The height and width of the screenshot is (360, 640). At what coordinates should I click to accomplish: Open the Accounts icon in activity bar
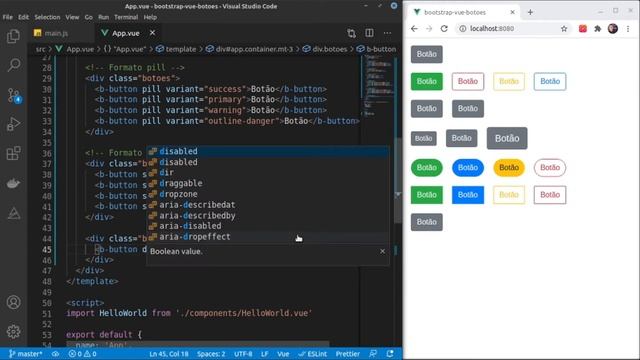click(13, 302)
